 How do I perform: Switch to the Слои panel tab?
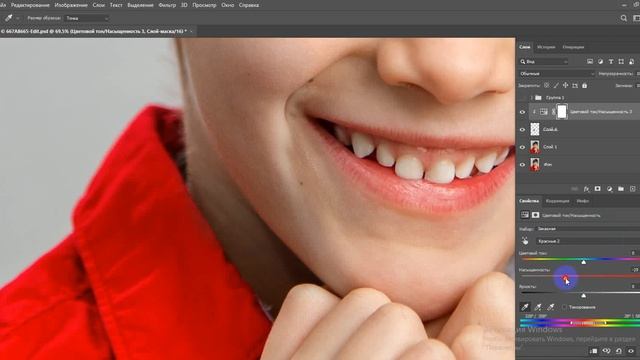(x=524, y=47)
